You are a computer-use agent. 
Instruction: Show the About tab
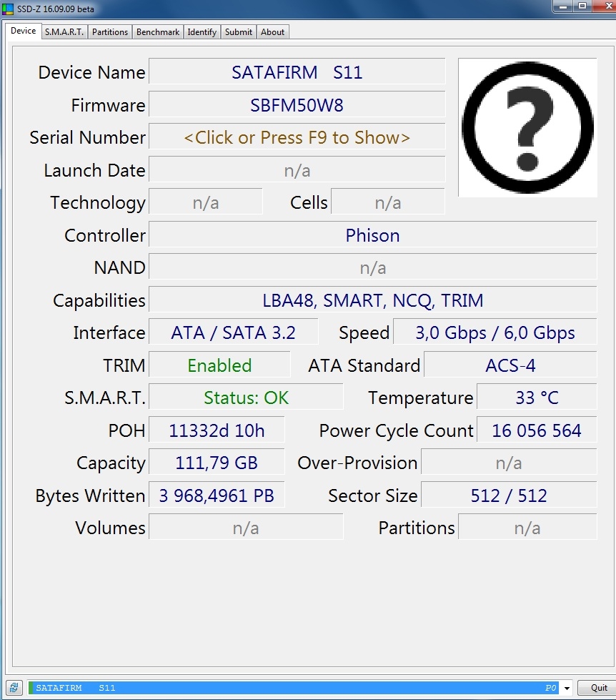pos(272,31)
